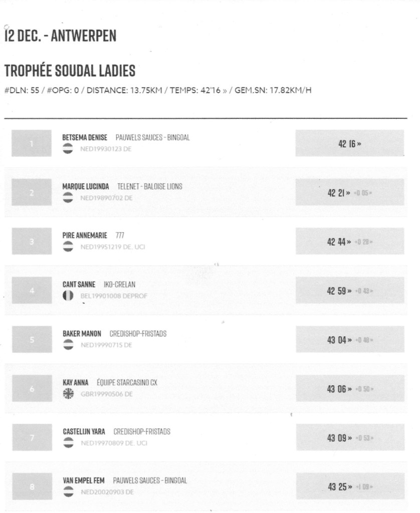Screen dimensions: 420x513
Task: Click the Trophée Soudal Ladies heading
Action: click(x=69, y=71)
